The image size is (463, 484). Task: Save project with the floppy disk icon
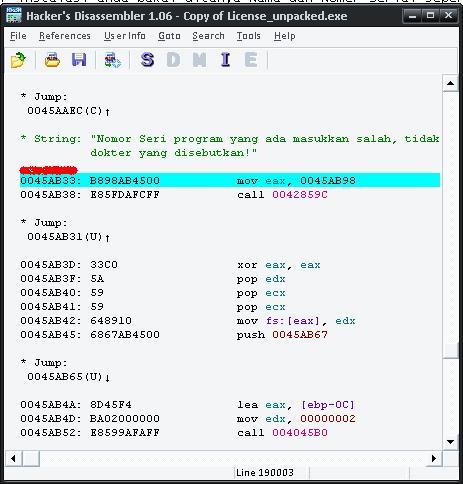pos(79,60)
